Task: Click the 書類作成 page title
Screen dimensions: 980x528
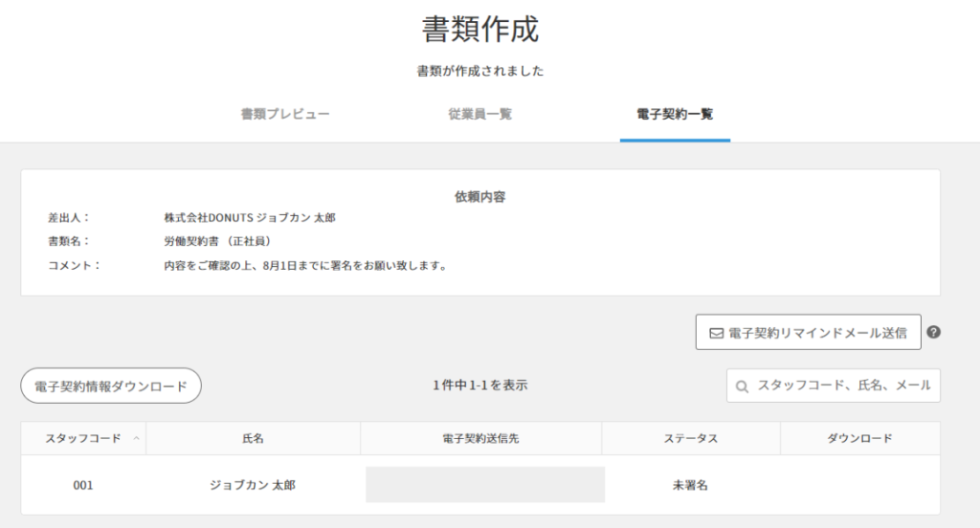Action: click(480, 30)
